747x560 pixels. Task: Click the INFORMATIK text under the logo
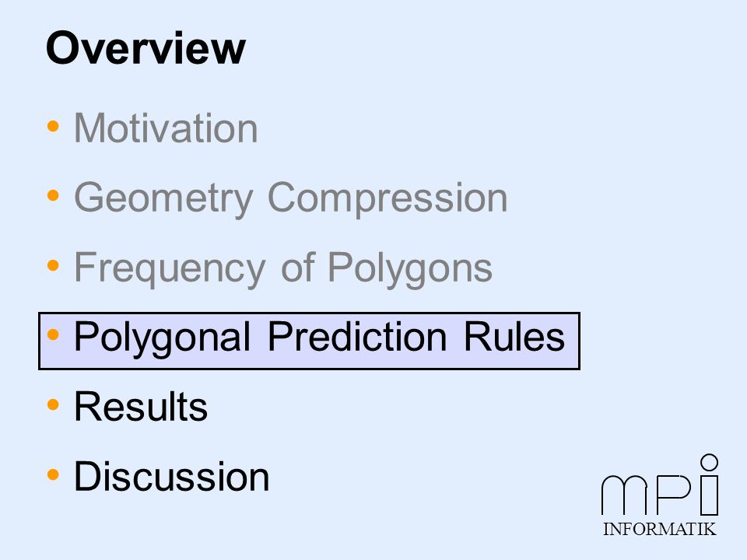659,529
